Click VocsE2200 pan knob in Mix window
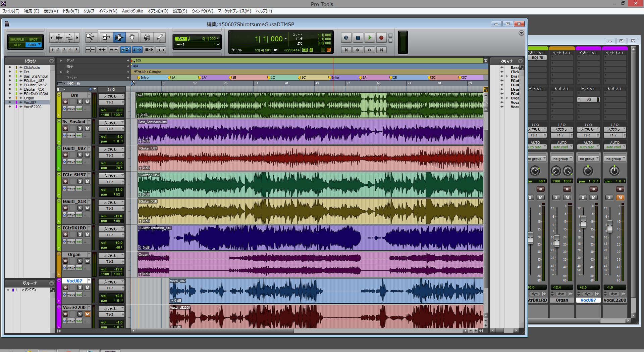 click(x=614, y=171)
